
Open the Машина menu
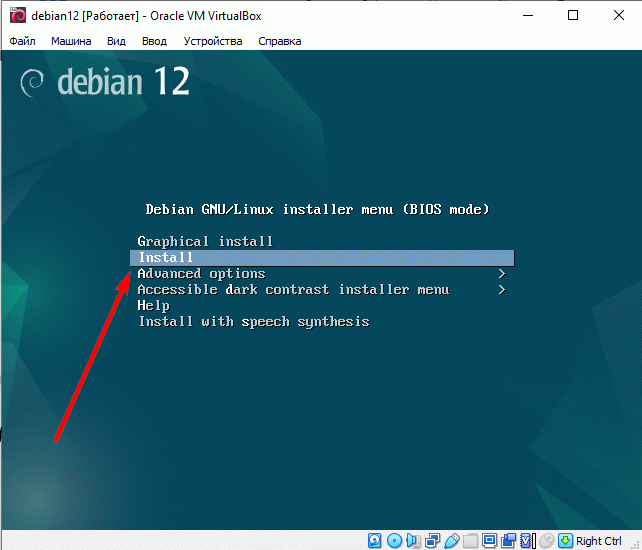coord(71,41)
